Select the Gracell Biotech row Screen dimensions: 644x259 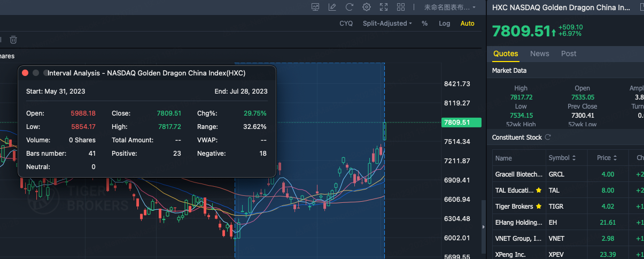[x=568, y=174]
